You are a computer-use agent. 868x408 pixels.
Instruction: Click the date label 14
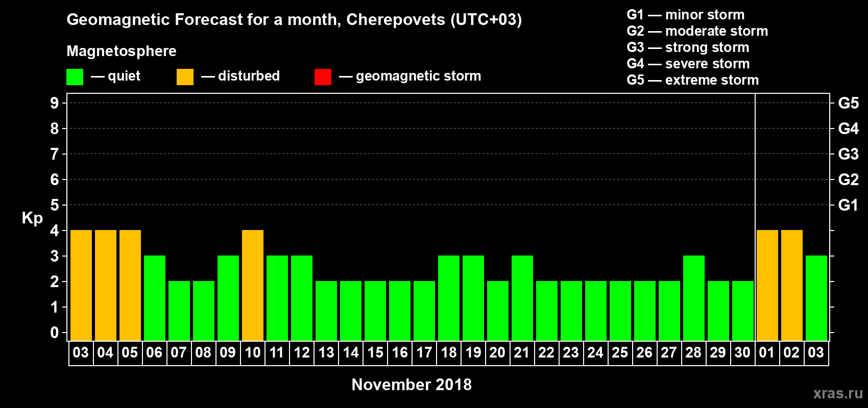click(x=350, y=352)
